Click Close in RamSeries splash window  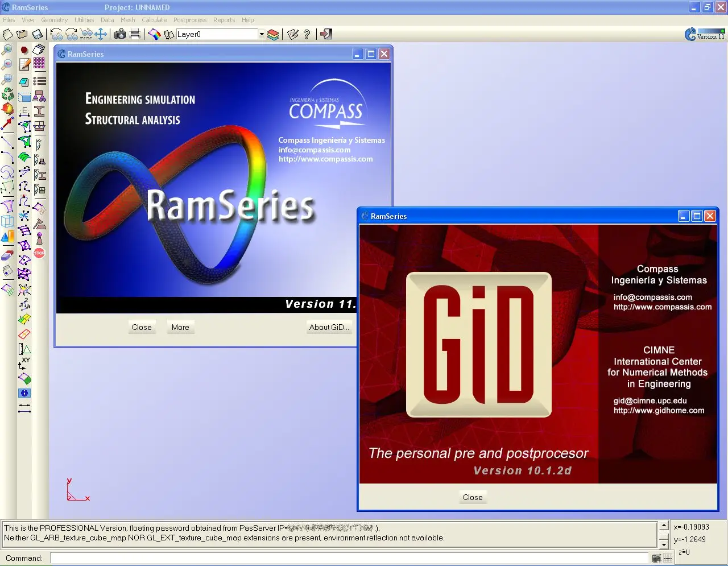pyautogui.click(x=142, y=327)
